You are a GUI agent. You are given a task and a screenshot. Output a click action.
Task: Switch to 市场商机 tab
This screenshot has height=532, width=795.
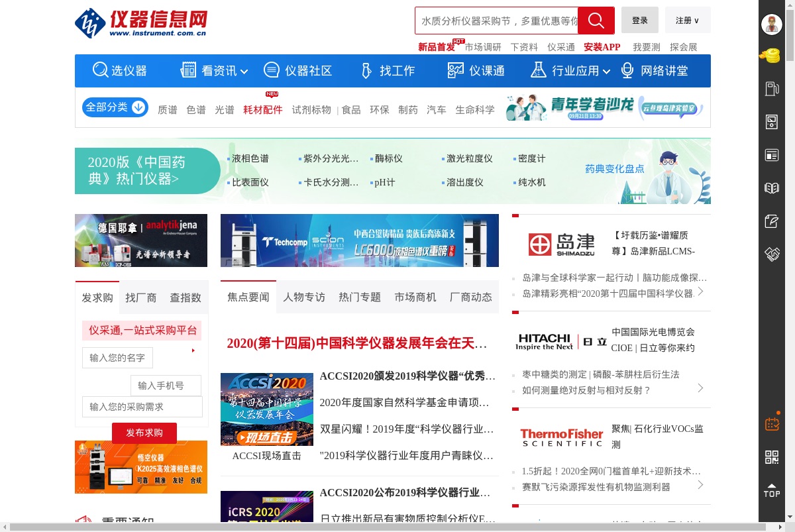coord(415,297)
